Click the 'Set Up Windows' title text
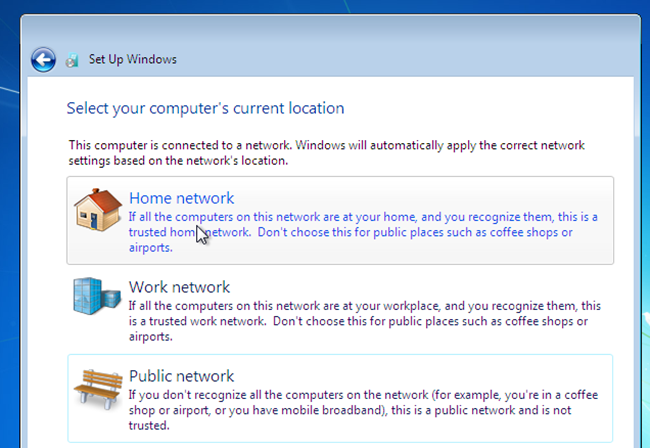The height and width of the screenshot is (448, 650). tap(133, 59)
